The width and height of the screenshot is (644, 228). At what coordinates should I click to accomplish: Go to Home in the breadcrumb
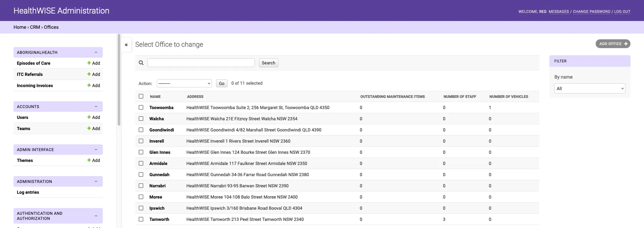(20, 27)
